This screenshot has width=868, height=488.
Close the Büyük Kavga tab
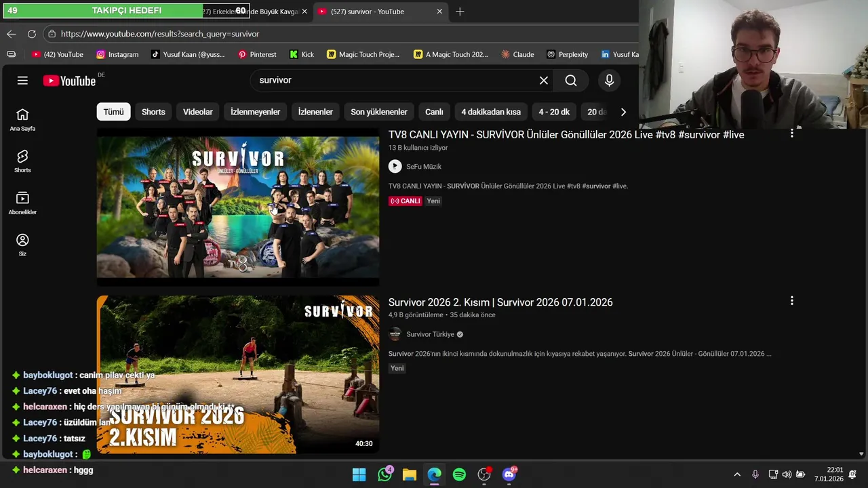pyautogui.click(x=304, y=12)
